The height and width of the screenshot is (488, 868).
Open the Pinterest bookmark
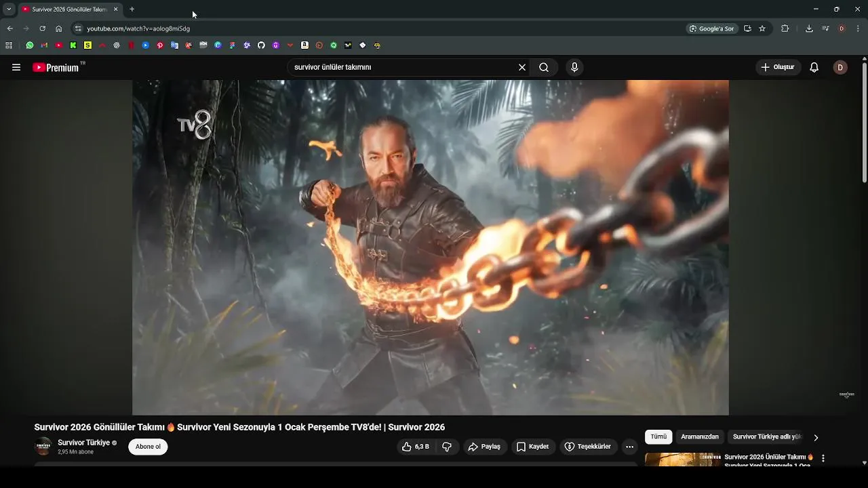(160, 45)
